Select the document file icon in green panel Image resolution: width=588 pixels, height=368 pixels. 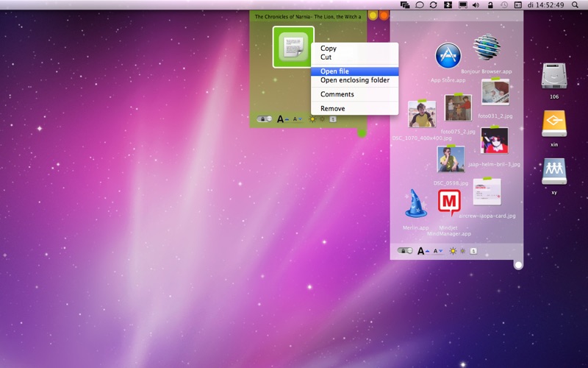pyautogui.click(x=293, y=47)
